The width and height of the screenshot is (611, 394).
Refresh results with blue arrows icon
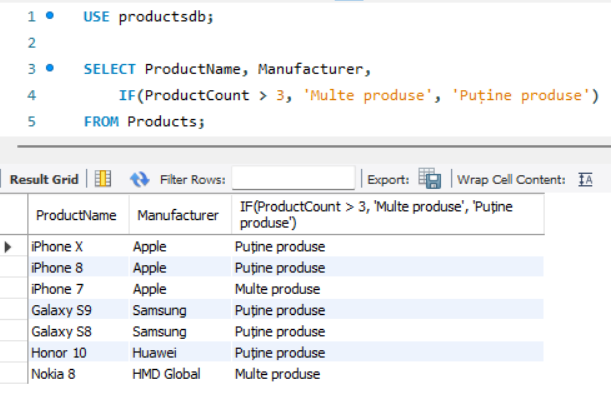coord(140,179)
